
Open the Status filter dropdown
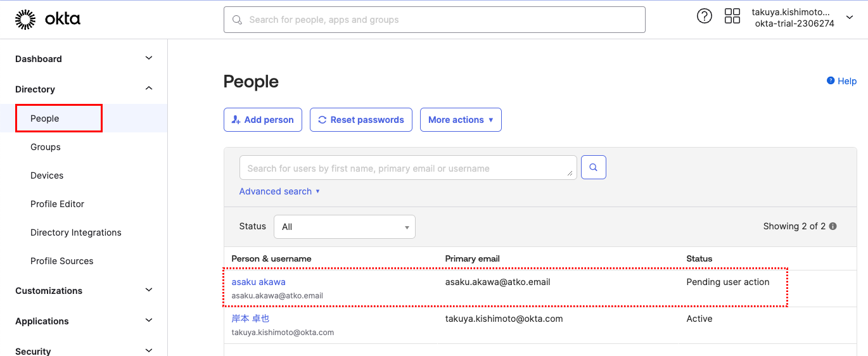[344, 227]
